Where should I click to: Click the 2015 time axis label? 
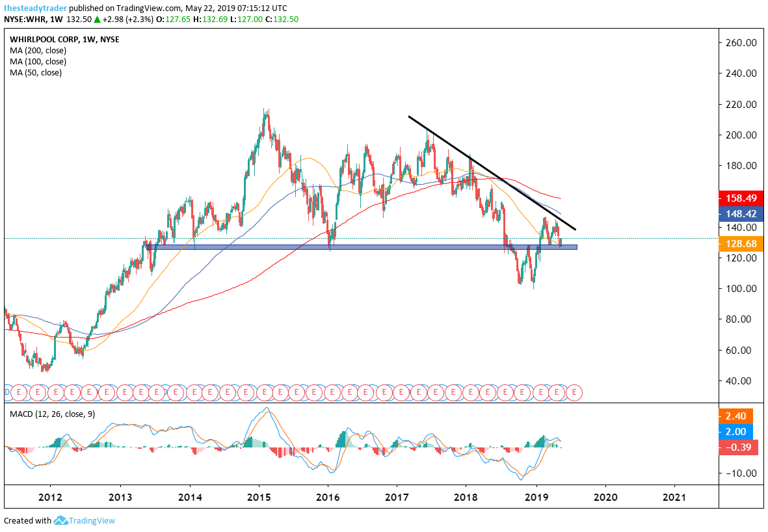click(259, 498)
